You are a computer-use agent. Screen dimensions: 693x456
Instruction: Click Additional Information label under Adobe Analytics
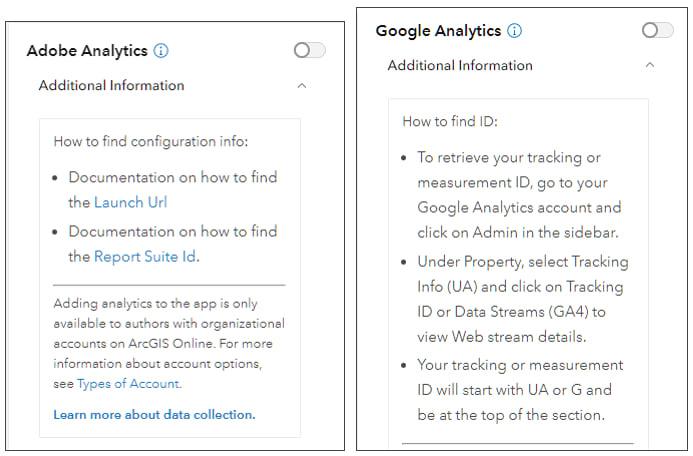click(111, 86)
